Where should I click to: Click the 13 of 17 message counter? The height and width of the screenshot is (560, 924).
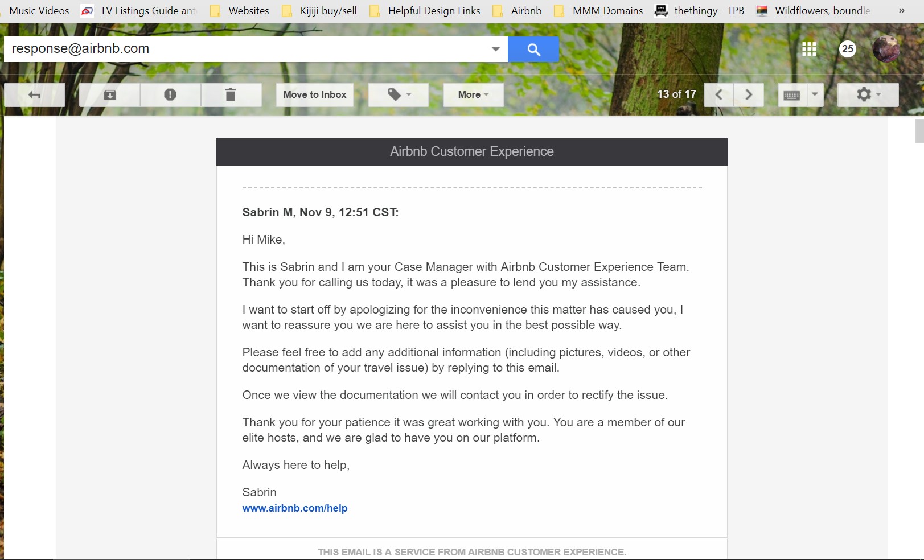click(677, 94)
